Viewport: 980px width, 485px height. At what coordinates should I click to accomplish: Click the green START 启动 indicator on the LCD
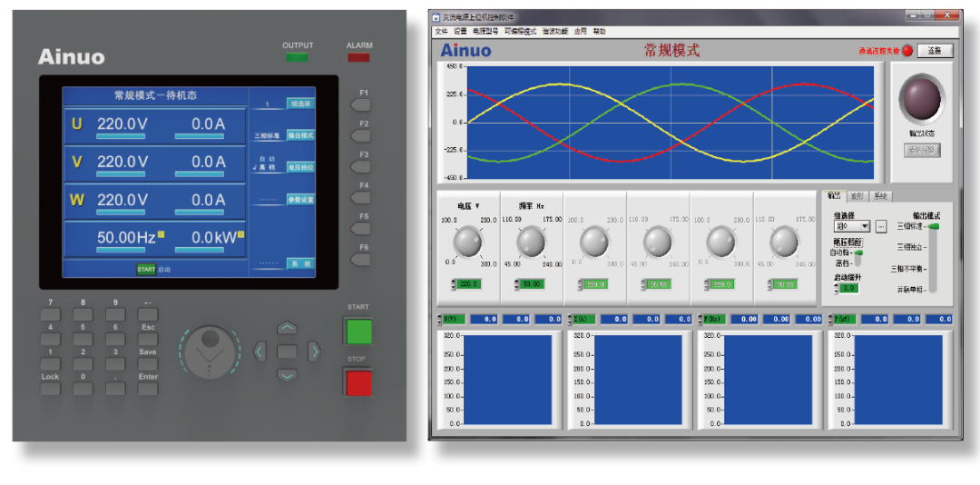145,269
